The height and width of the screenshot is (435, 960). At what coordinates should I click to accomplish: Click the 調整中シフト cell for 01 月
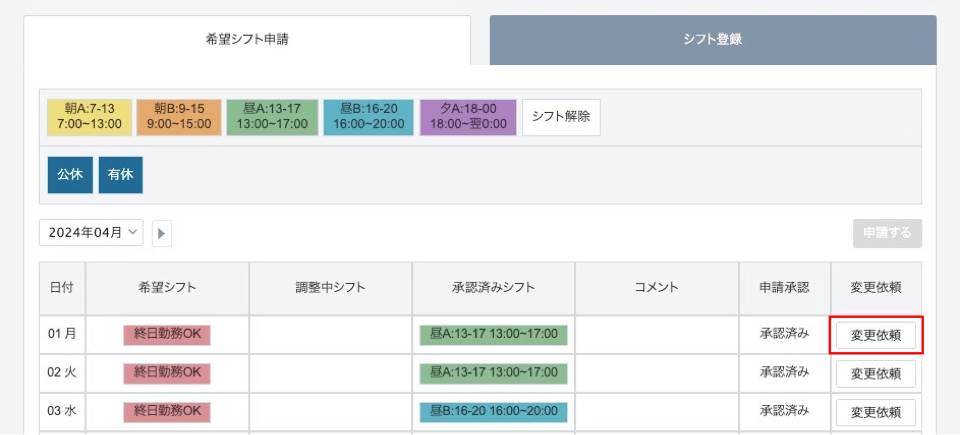pyautogui.click(x=331, y=335)
